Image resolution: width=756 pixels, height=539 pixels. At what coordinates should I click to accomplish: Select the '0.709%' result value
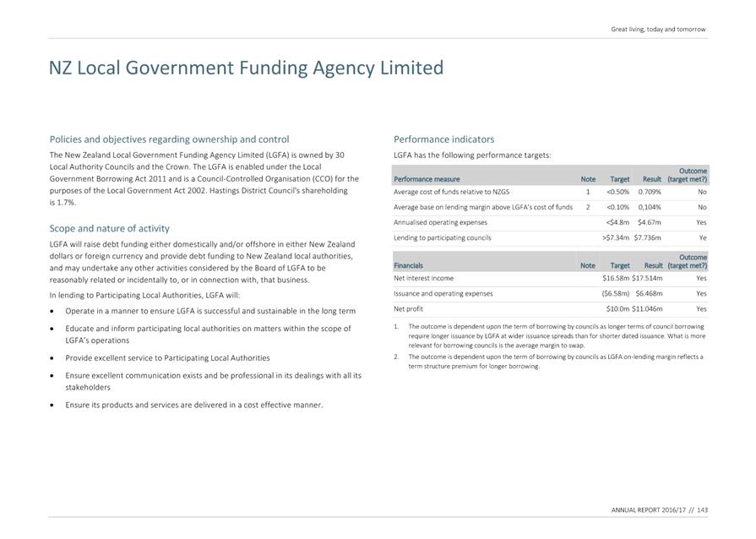(x=650, y=192)
